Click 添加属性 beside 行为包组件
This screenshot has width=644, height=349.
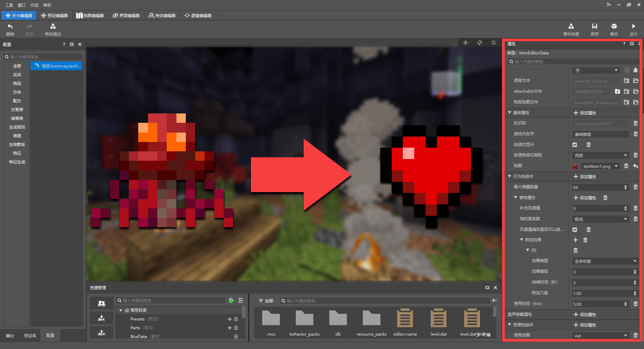pos(585,177)
